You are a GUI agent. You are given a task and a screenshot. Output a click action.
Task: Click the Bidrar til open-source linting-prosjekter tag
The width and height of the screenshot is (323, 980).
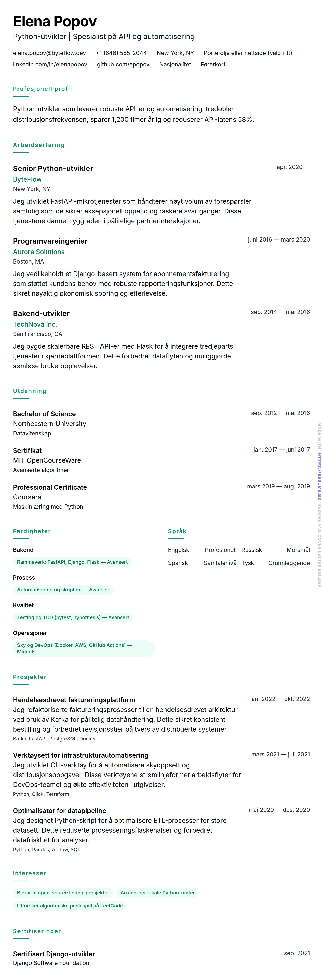(63, 893)
